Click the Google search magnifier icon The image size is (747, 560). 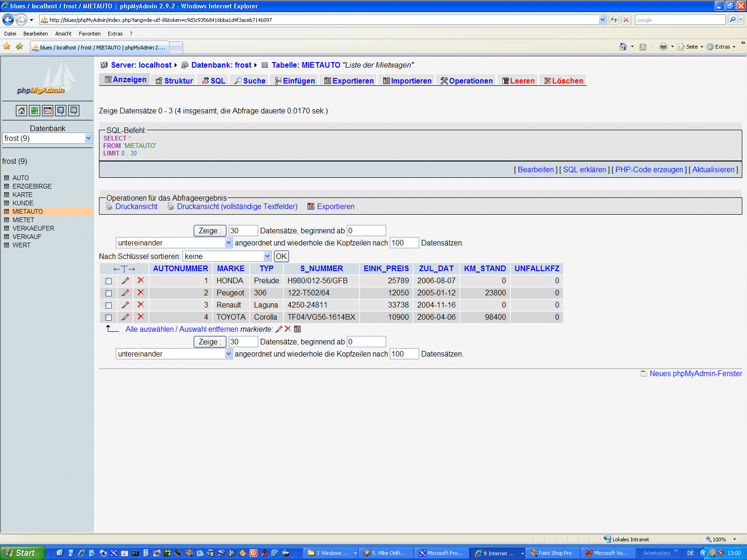point(733,20)
